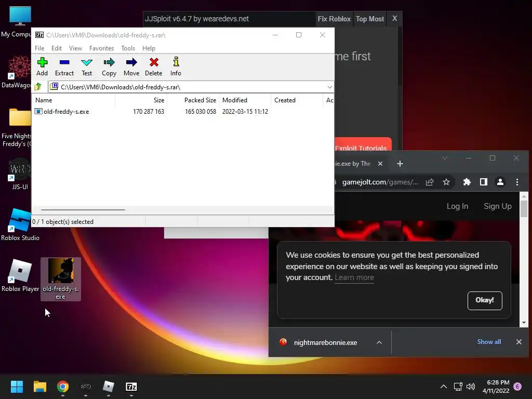Image resolution: width=532 pixels, height=399 pixels.
Task: Click the share page icon in Chrome
Action: [x=430, y=182]
